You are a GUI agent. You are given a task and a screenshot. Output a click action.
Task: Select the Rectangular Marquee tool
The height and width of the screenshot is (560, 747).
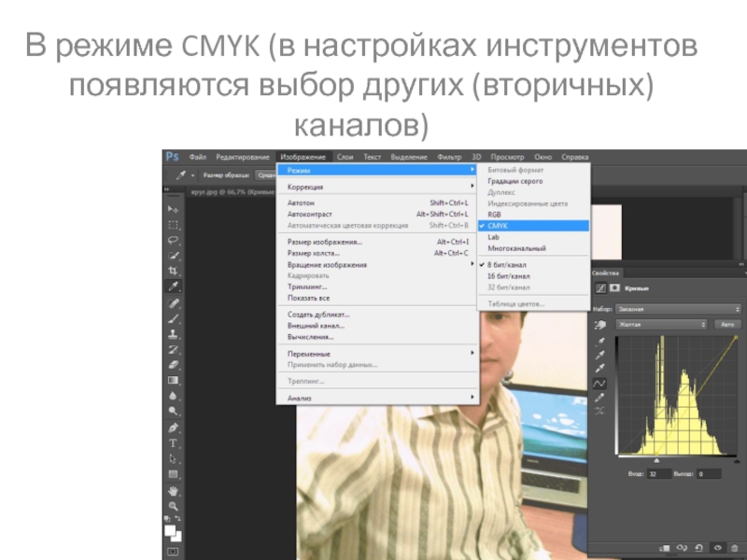173,225
